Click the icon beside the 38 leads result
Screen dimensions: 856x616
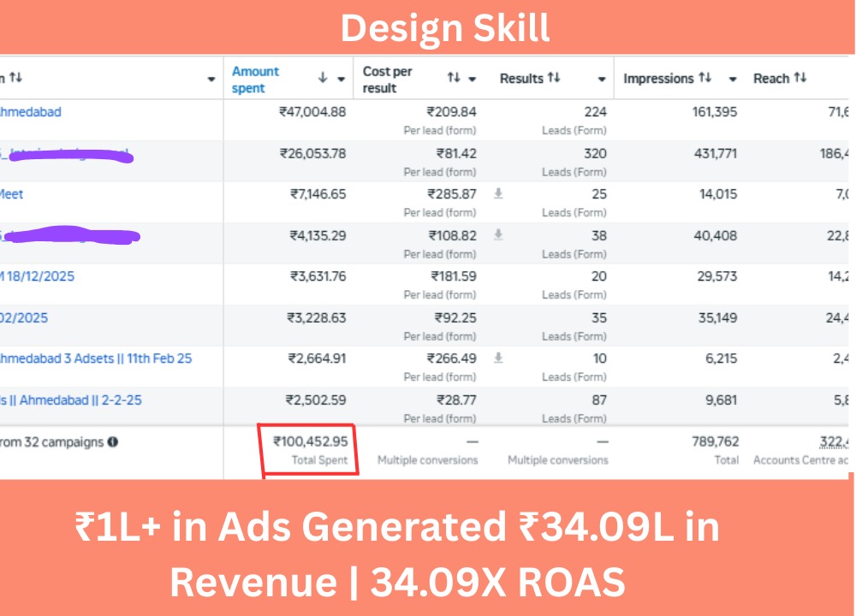coord(498,235)
